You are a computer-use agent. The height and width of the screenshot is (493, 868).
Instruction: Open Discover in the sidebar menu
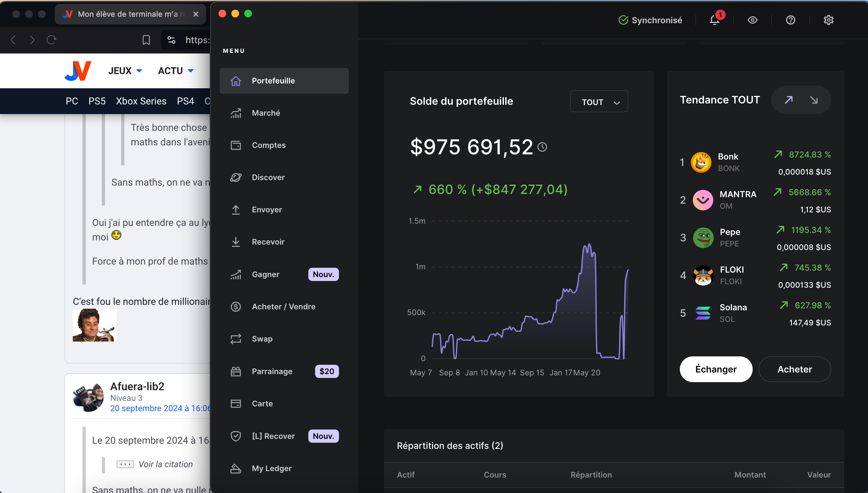coord(284,178)
